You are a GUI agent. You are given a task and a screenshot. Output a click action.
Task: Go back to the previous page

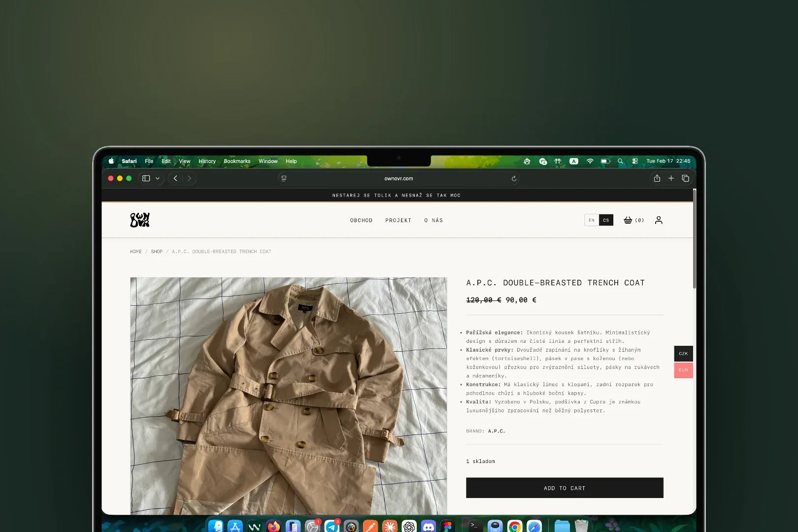(175, 178)
